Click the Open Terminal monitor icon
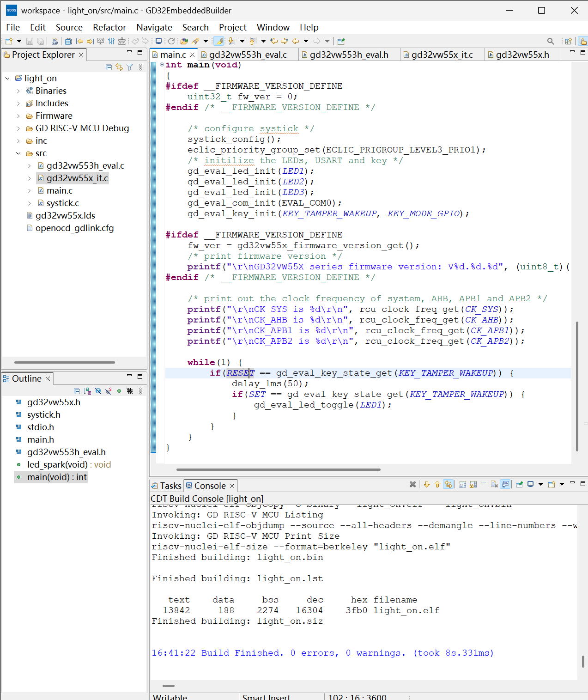Image resolution: width=588 pixels, height=700 pixels. click(x=159, y=41)
